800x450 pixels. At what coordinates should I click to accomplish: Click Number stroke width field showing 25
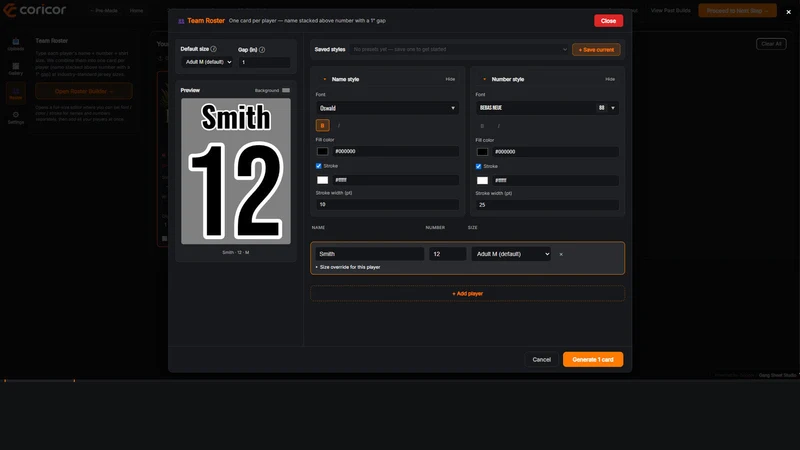(547, 205)
